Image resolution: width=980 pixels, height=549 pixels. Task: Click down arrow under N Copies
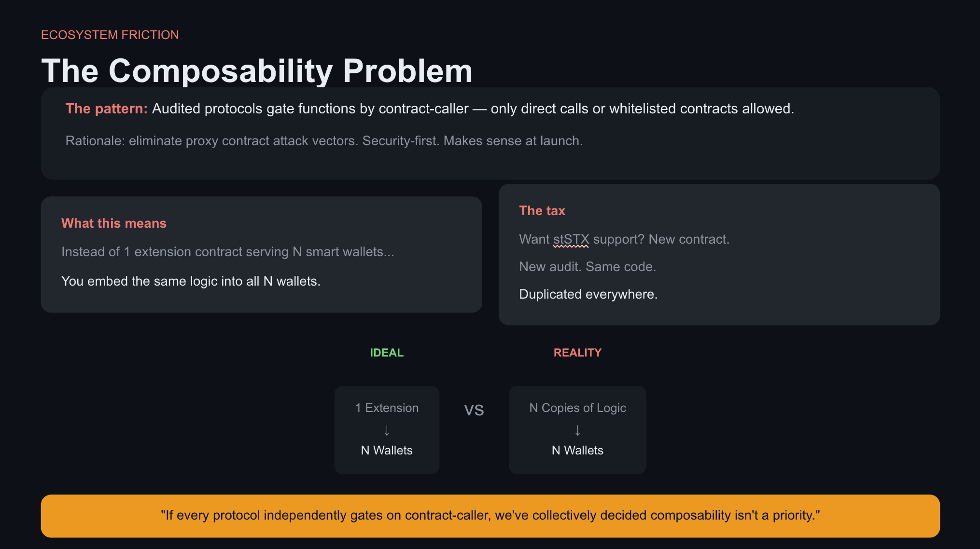pos(577,430)
